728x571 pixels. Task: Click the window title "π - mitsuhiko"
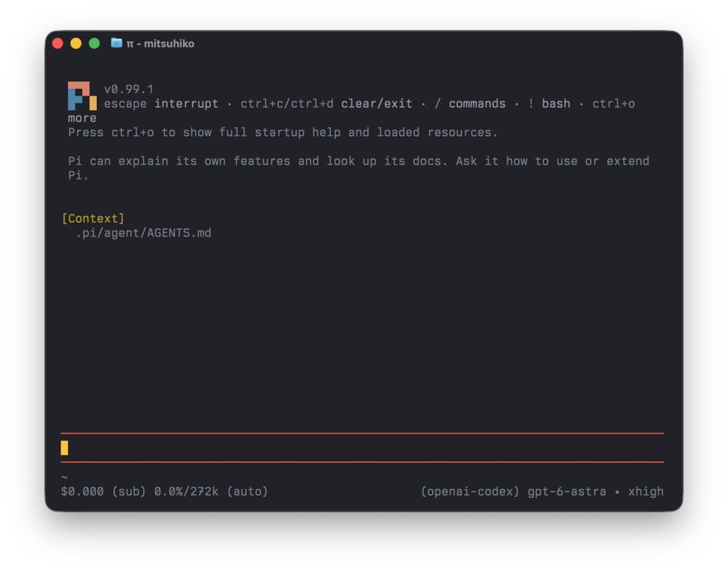pyautogui.click(x=160, y=44)
